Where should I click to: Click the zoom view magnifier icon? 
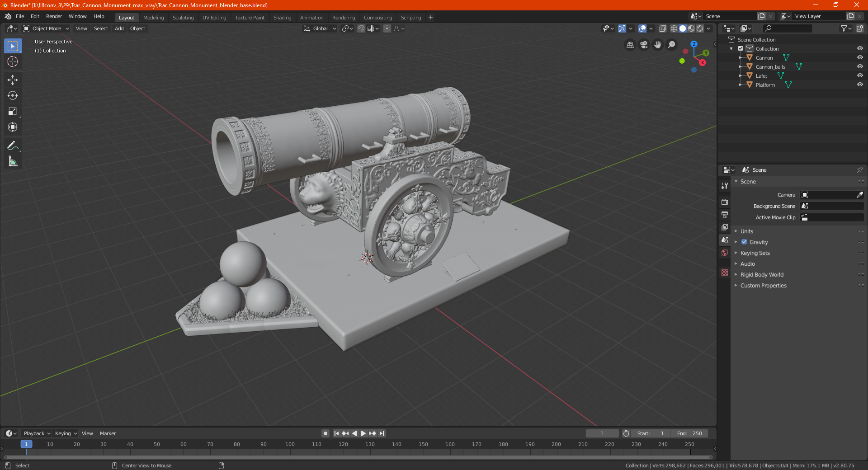pyautogui.click(x=672, y=45)
